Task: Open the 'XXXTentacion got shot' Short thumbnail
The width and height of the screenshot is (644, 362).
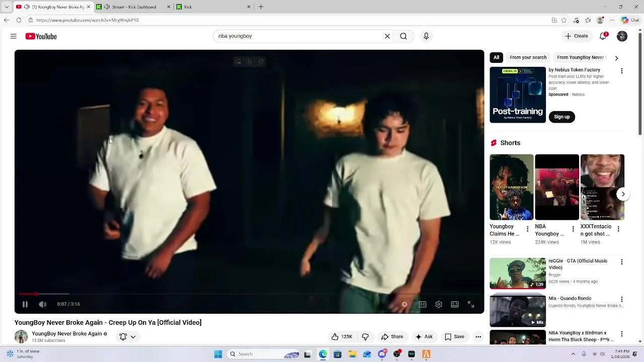Action: pos(602,187)
